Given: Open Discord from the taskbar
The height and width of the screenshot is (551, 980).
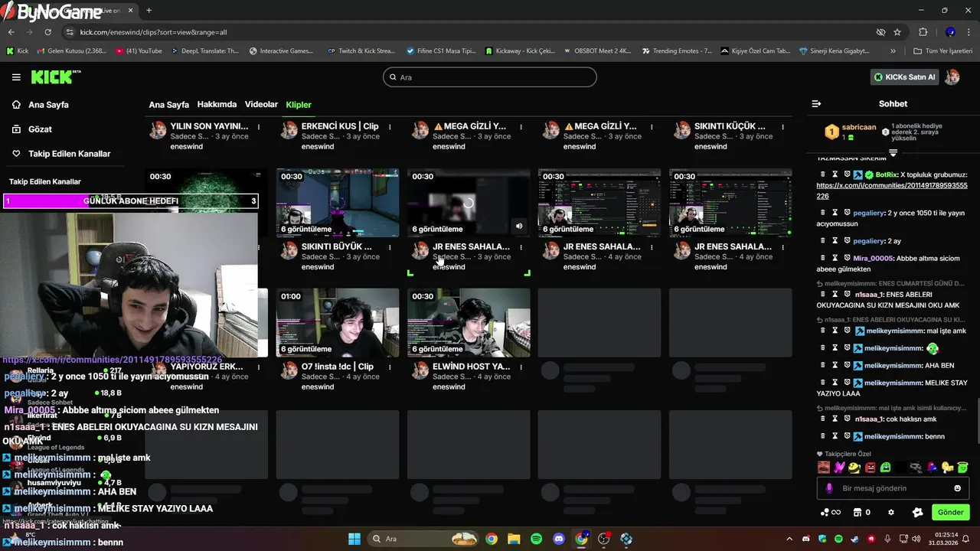Looking at the screenshot, I should [559, 539].
